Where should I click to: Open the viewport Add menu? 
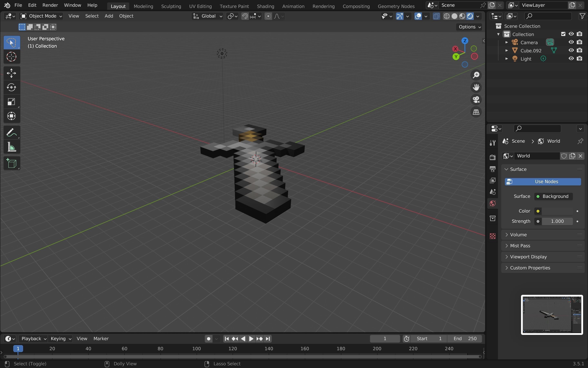click(x=109, y=16)
